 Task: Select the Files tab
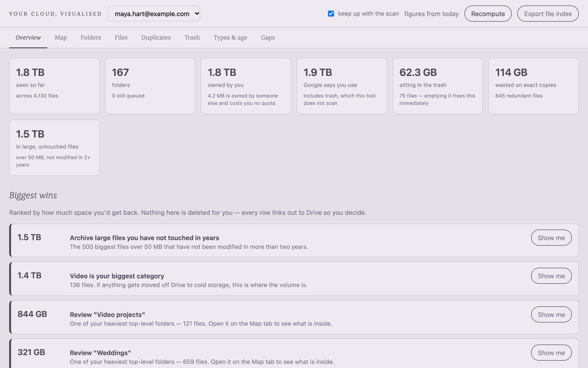[121, 37]
